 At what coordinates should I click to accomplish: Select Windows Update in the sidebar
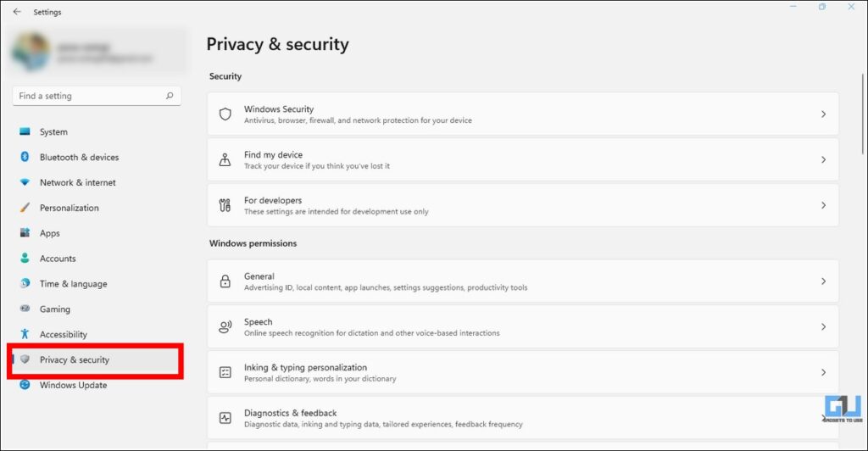click(x=73, y=385)
